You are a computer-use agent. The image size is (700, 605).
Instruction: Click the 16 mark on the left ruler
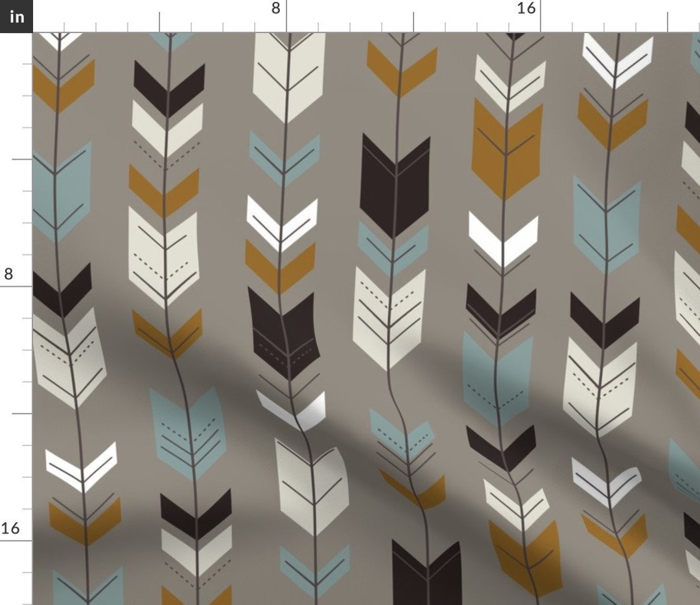9,528
